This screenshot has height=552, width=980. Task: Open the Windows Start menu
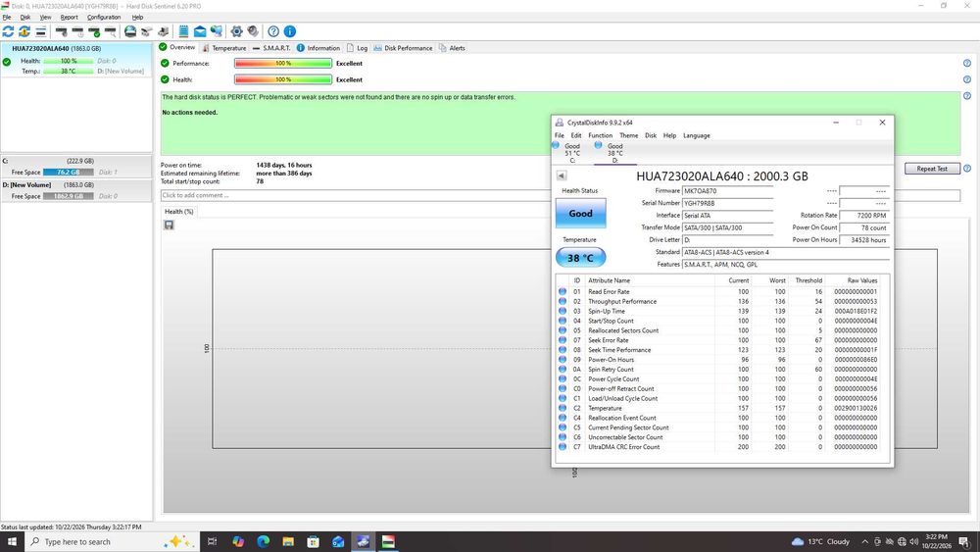(x=11, y=541)
